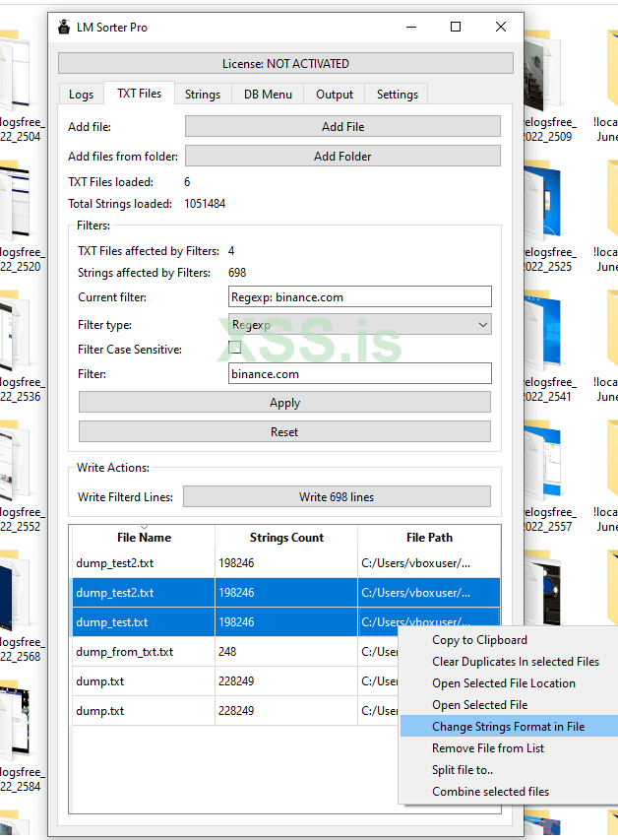Click the Add Folder button
Image resolution: width=618 pixels, height=840 pixels.
coord(342,156)
